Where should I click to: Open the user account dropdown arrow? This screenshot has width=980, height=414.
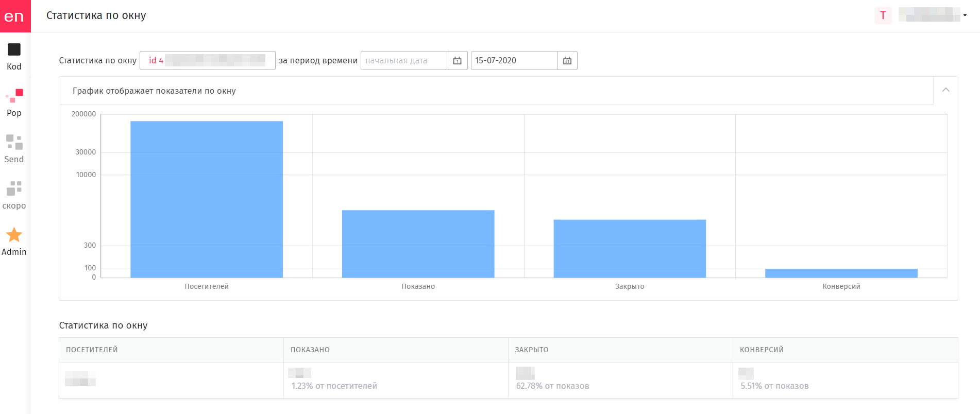pos(965,15)
